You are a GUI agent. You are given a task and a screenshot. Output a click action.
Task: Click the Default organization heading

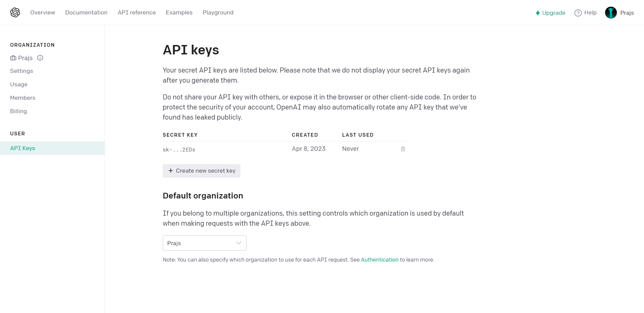(203, 196)
